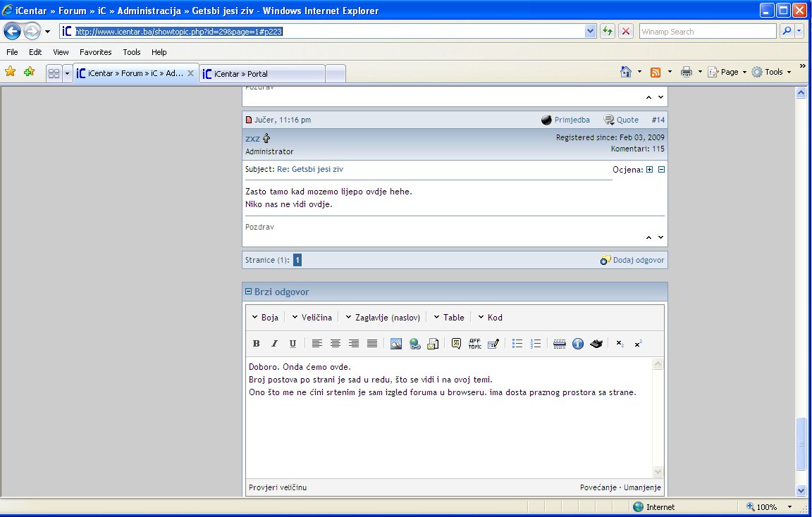Open the Boja color dropdown
Screen dimensions: 812x517
[x=266, y=318]
